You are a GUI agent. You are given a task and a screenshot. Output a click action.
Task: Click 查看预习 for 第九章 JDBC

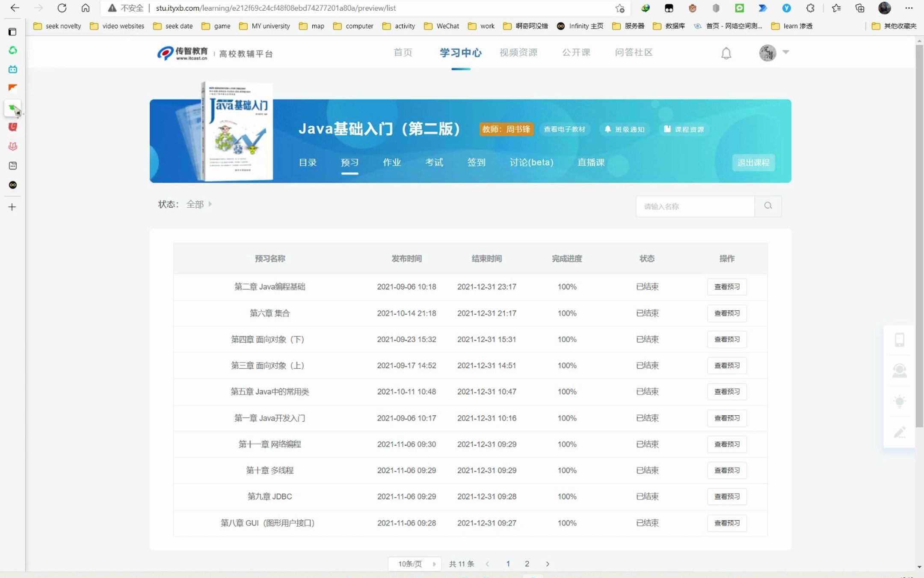click(x=727, y=497)
